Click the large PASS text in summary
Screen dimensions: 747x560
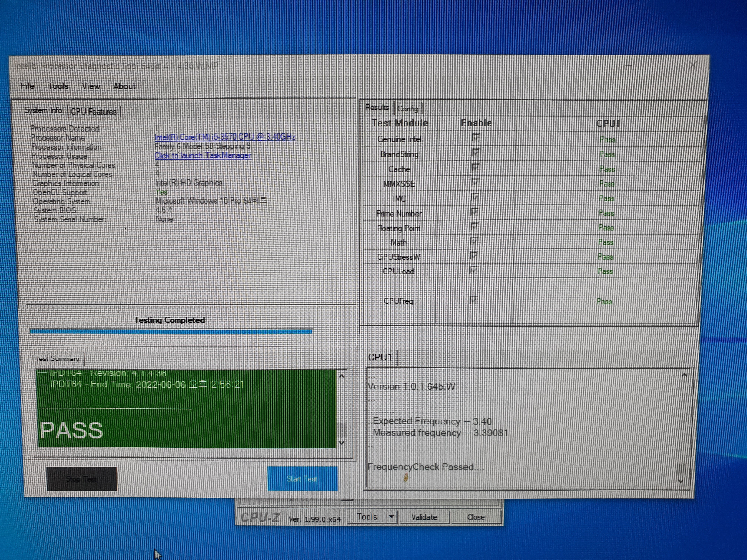tap(71, 430)
